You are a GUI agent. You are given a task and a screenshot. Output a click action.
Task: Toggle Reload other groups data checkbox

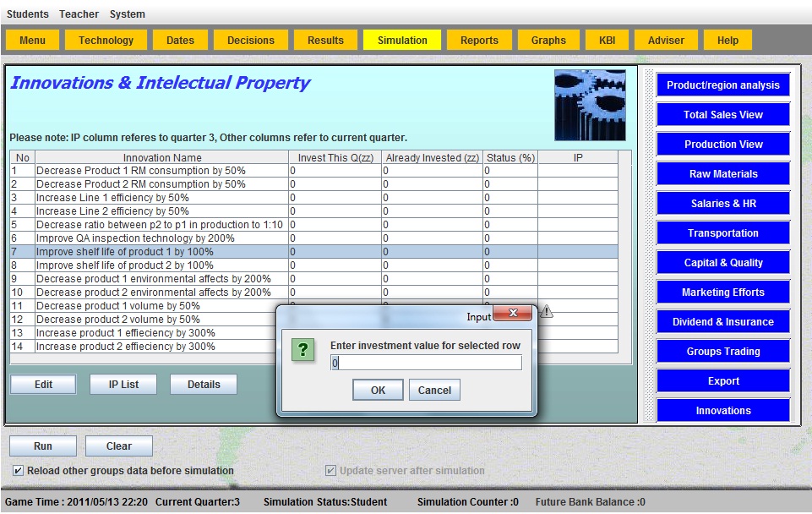[x=19, y=471]
